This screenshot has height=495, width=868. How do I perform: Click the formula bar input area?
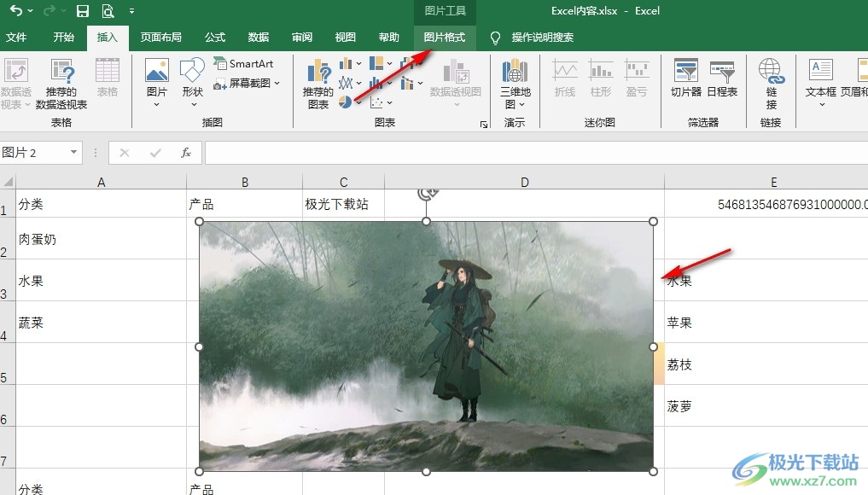coord(536,153)
